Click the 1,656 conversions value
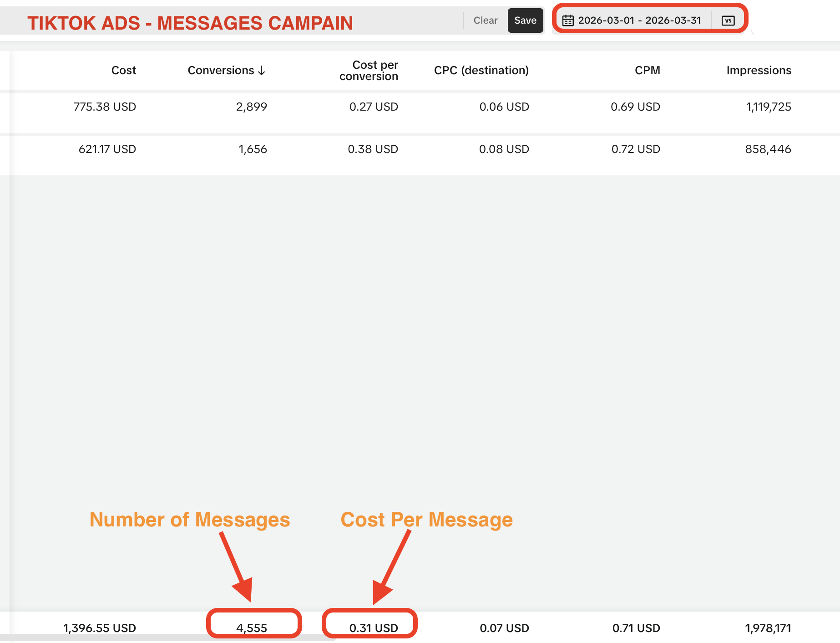This screenshot has height=643, width=840. coord(253,149)
